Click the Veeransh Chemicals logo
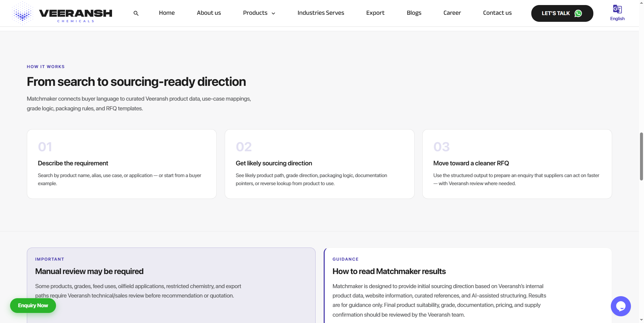This screenshot has width=644, height=323. pos(62,13)
